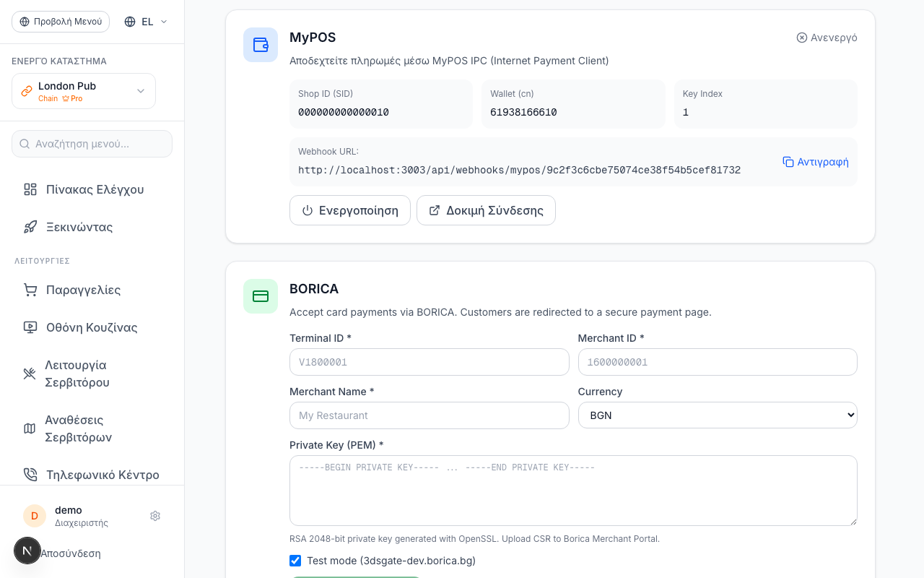Click the rocket icon for Ξεκινώντας
The height and width of the screenshot is (578, 924).
30,227
